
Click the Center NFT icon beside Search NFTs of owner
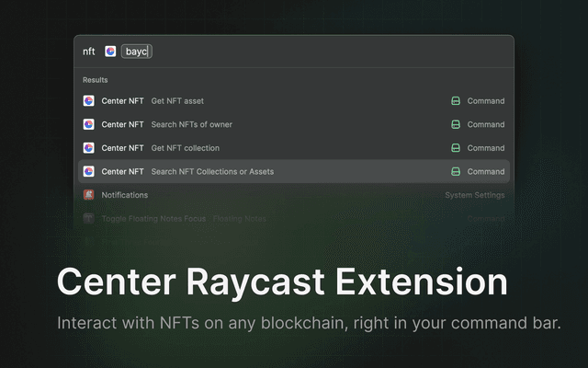pos(89,124)
